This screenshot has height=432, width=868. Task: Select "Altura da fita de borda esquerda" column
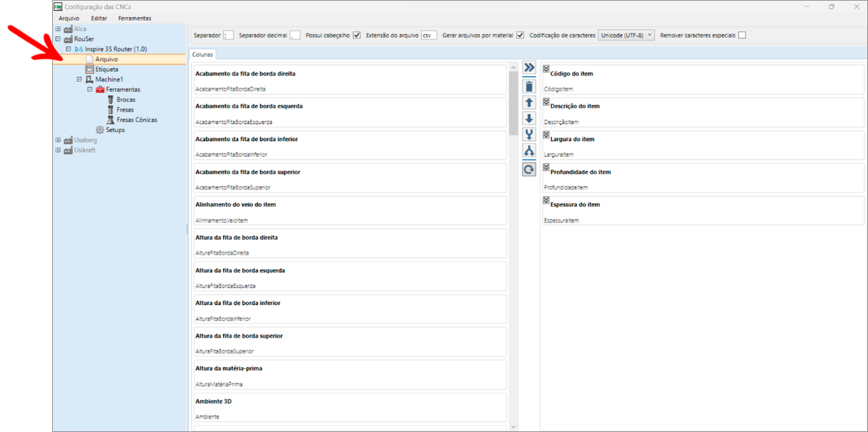(350, 277)
